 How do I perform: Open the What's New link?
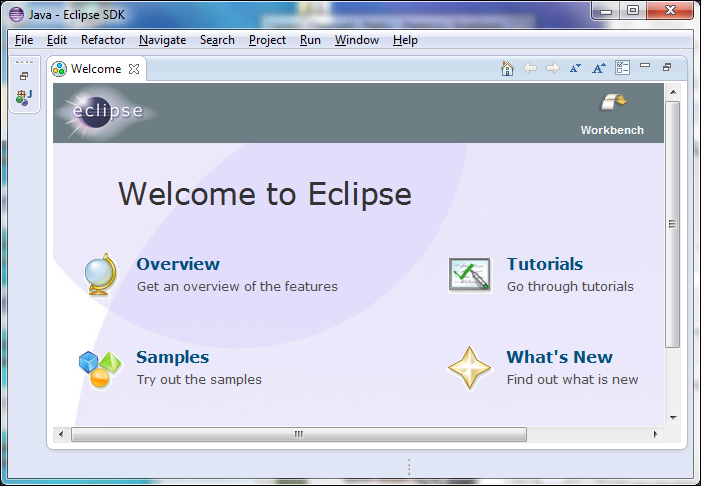coord(559,357)
